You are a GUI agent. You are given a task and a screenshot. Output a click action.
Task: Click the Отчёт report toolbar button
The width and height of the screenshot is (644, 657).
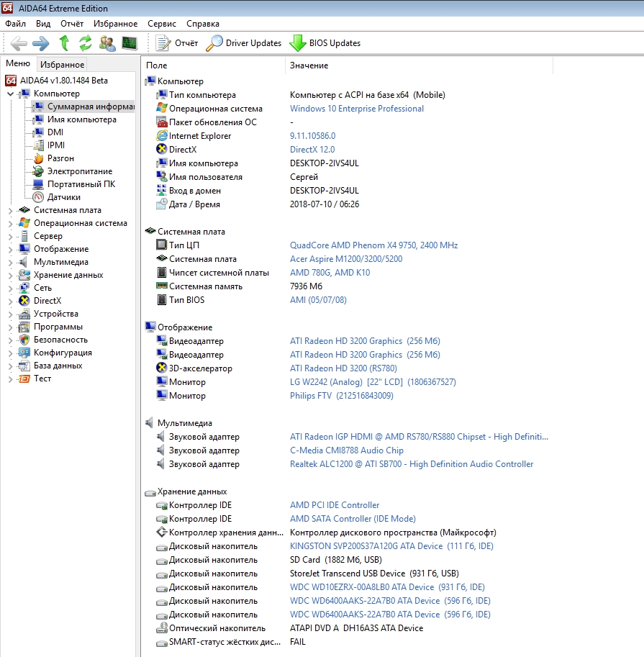click(177, 43)
